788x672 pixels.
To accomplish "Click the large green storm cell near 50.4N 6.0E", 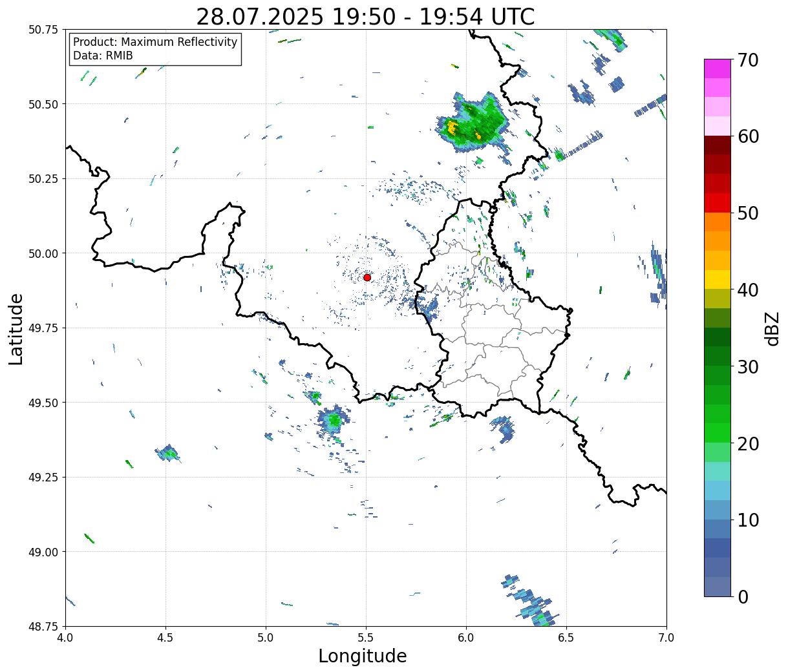I will pos(473,123).
